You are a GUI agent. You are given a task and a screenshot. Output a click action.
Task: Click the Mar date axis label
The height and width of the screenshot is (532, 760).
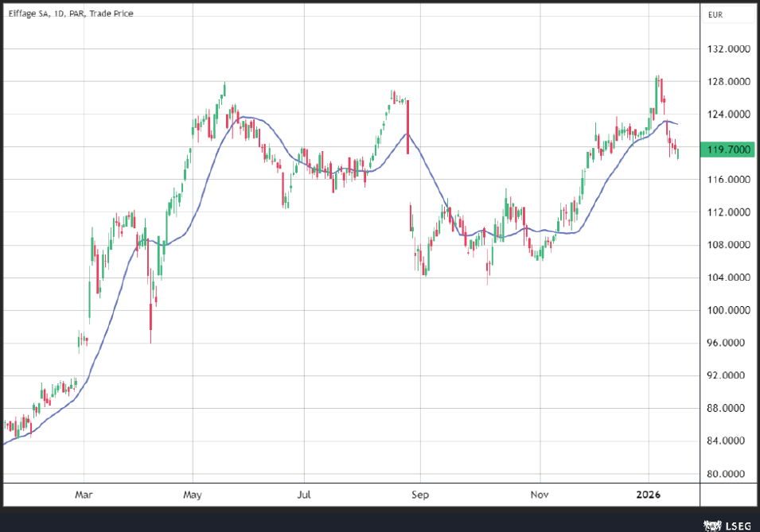[84, 495]
